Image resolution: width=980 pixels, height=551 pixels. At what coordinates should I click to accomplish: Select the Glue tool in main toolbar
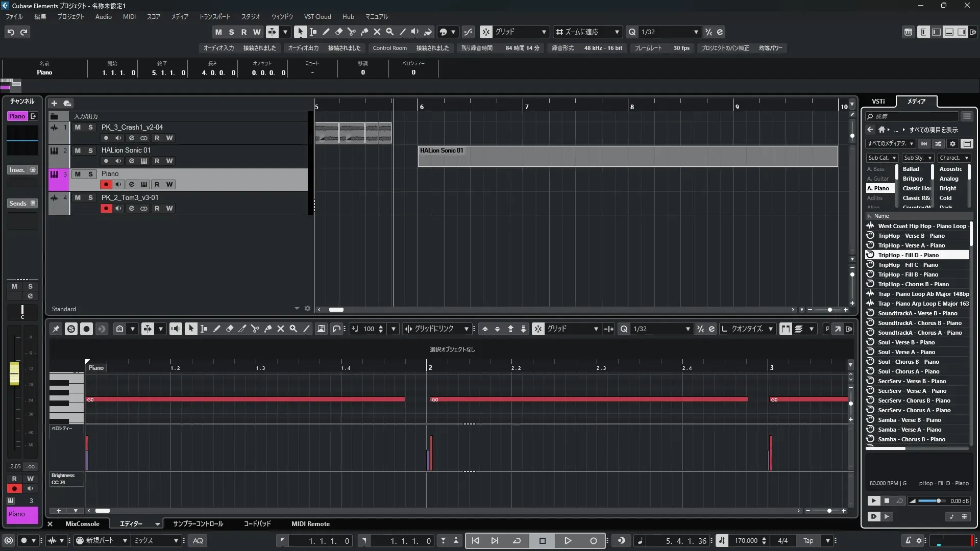(364, 32)
